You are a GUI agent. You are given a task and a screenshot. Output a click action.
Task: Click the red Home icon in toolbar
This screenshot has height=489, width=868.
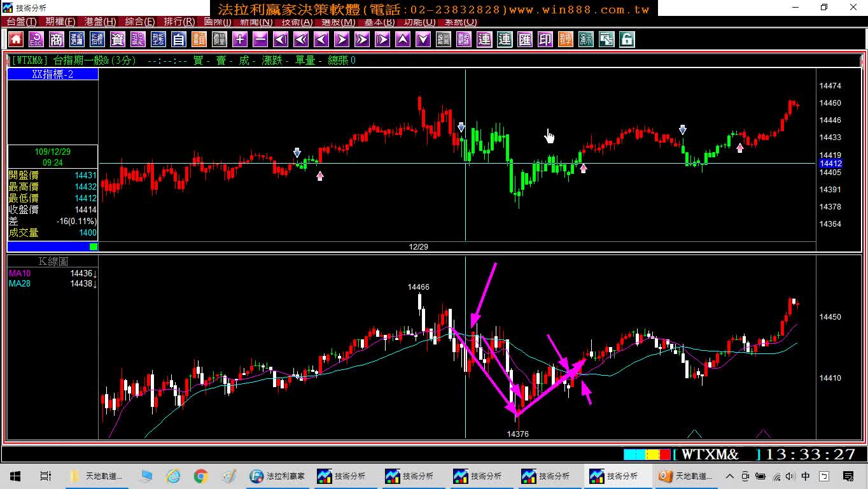[16, 39]
